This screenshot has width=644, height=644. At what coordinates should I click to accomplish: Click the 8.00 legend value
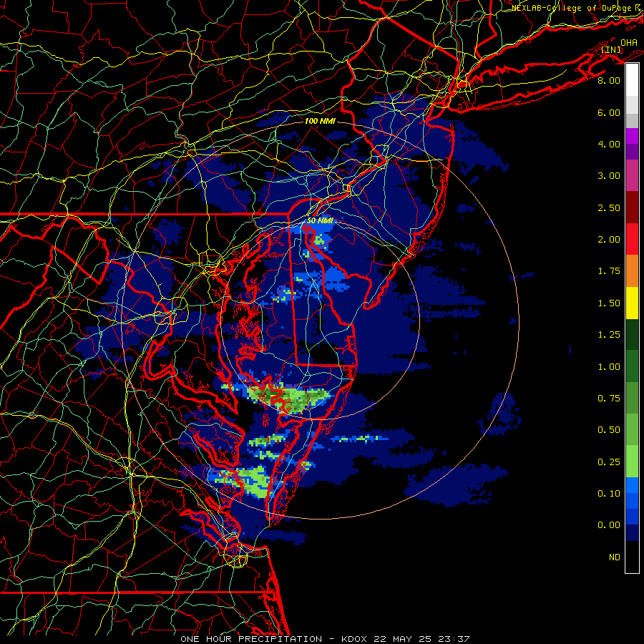click(x=609, y=80)
